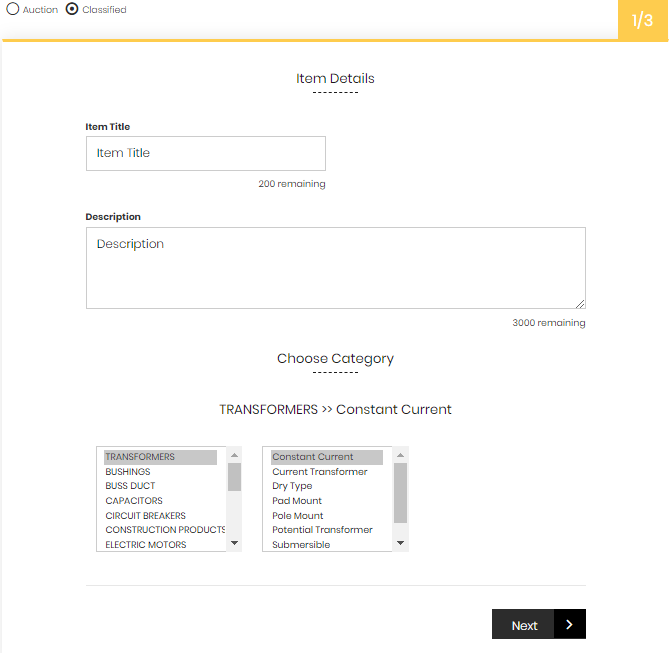Select Current Transformer subcategory
This screenshot has width=669, height=653.
click(327, 472)
